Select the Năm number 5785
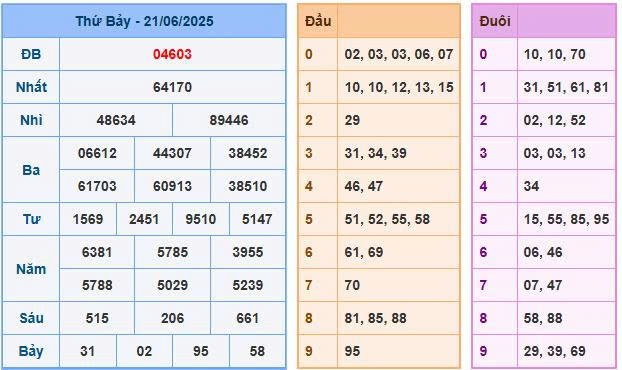Viewport: 622px width, 370px height. click(172, 252)
